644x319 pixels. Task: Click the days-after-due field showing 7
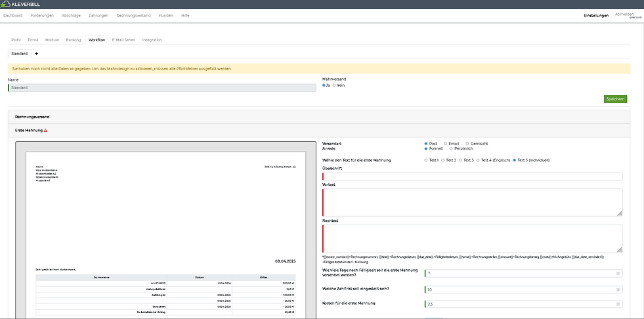pyautogui.click(x=524, y=274)
